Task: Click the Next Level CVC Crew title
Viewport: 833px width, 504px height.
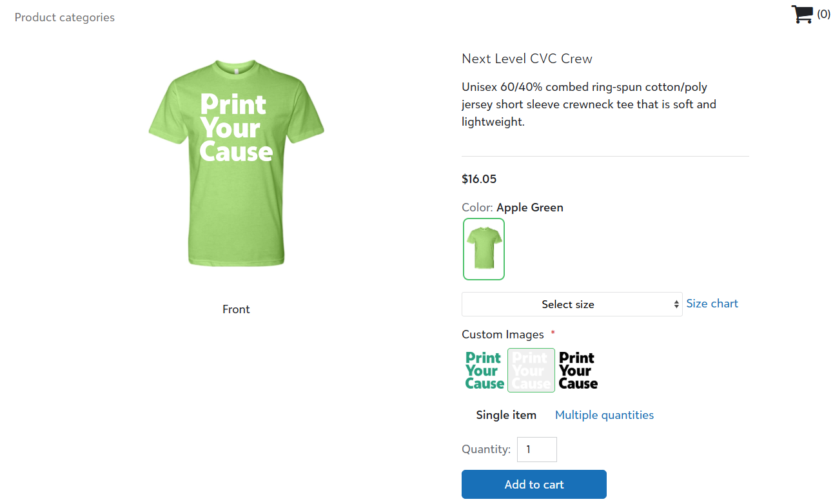Action: (527, 59)
